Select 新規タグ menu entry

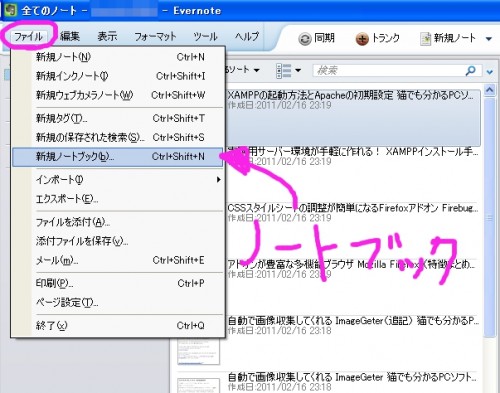tap(118, 118)
